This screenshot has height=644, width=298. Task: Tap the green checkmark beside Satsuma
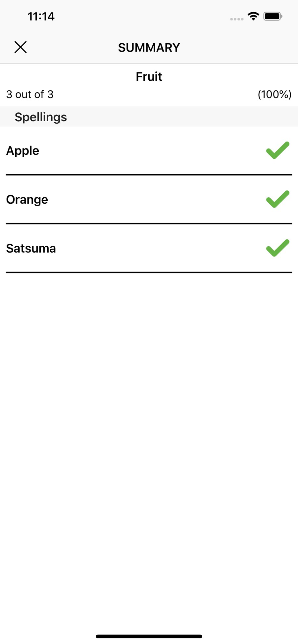coord(277,248)
